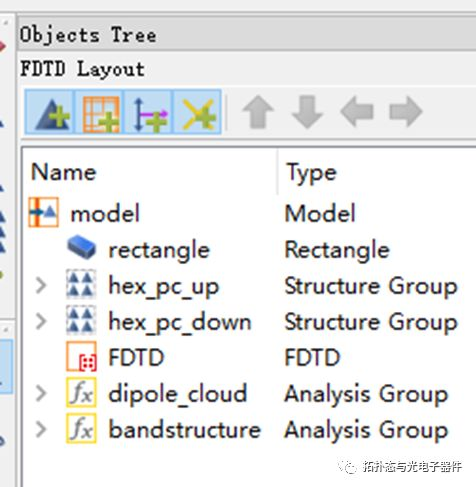The height and width of the screenshot is (487, 476).
Task: Expand the hex_pc_up structure group
Action: (x=41, y=286)
